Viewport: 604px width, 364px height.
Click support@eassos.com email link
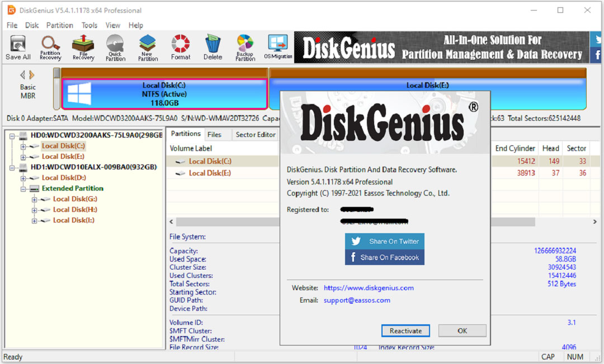point(357,300)
